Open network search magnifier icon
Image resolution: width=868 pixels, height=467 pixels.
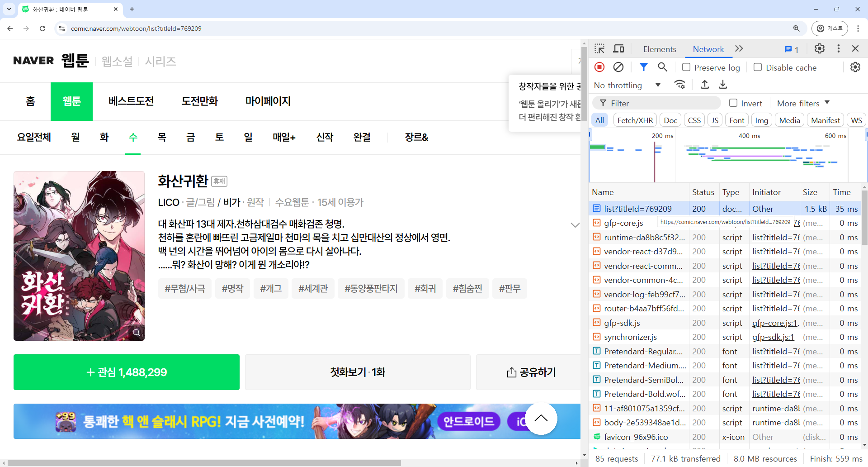coord(662,67)
